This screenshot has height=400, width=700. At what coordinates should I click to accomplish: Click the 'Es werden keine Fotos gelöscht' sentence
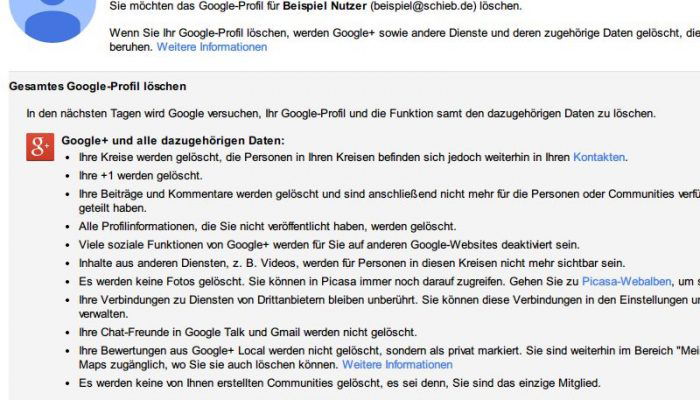161,281
